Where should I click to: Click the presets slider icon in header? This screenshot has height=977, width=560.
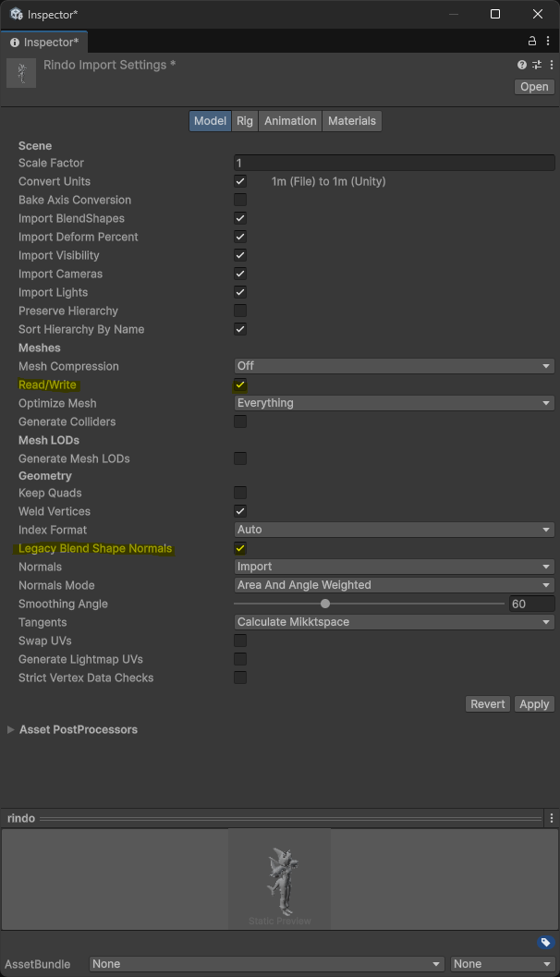tap(536, 66)
